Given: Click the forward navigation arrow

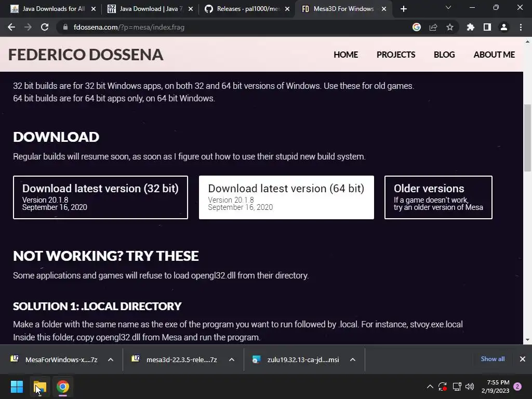Looking at the screenshot, I should (x=28, y=27).
